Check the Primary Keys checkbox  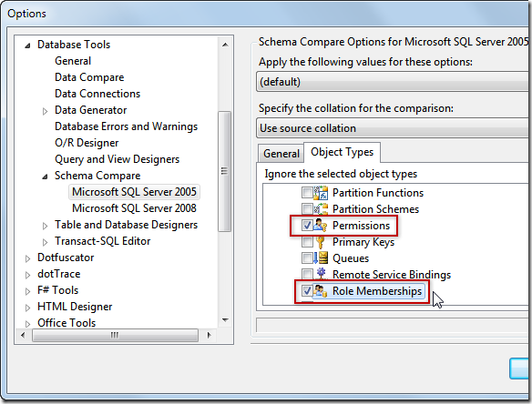pos(307,242)
